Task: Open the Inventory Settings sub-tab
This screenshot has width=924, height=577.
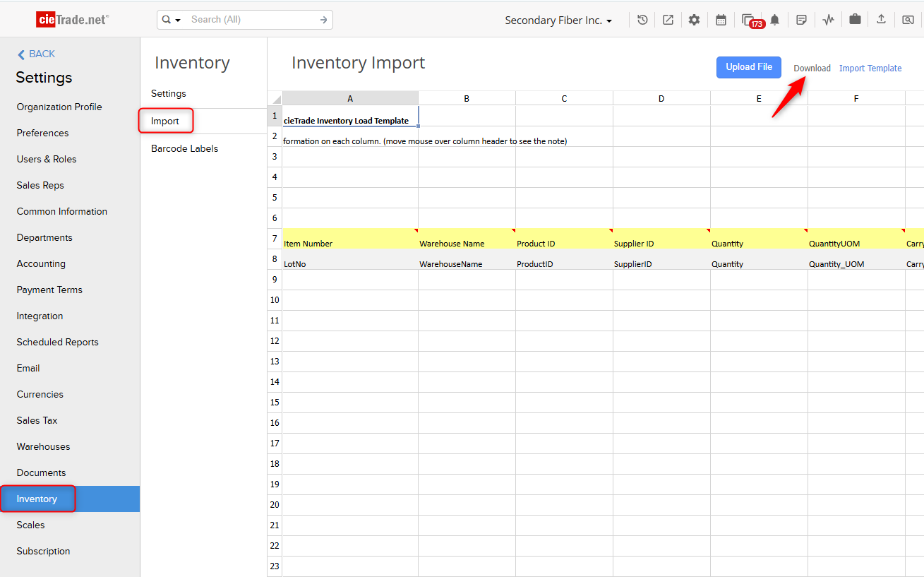Action: tap(169, 93)
